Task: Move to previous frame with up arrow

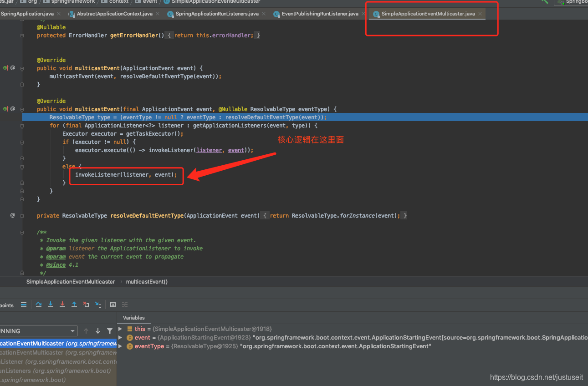Action: coord(86,331)
